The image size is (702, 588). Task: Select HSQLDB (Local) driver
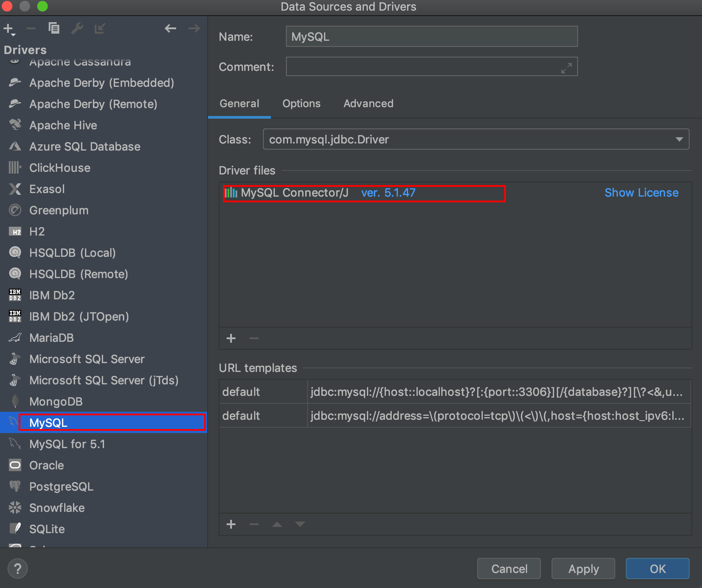click(x=104, y=252)
